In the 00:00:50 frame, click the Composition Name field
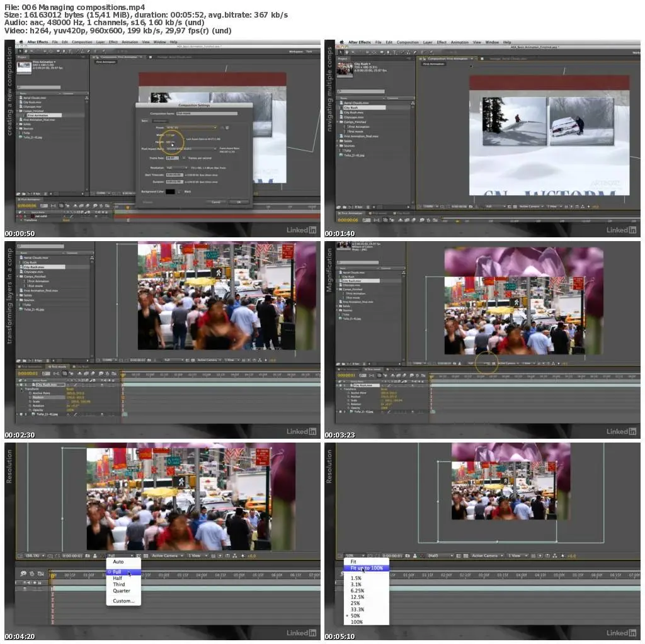Image resolution: width=645 pixels, height=644 pixels. (207, 113)
